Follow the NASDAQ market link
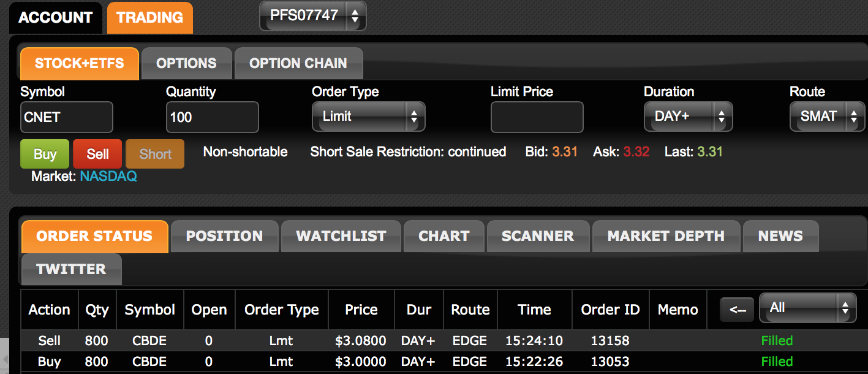 (108, 177)
